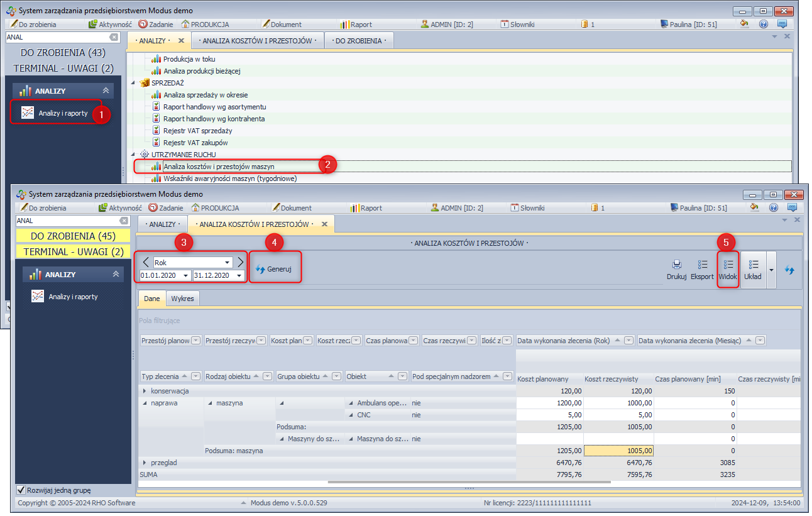
Task: Open the 31.12.2020 end date dropdown
Action: (x=239, y=276)
